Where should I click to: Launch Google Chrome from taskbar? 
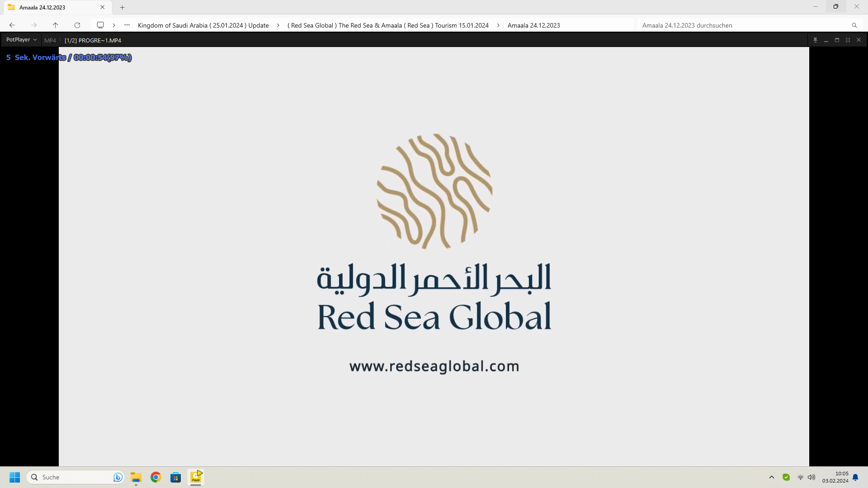pos(156,477)
